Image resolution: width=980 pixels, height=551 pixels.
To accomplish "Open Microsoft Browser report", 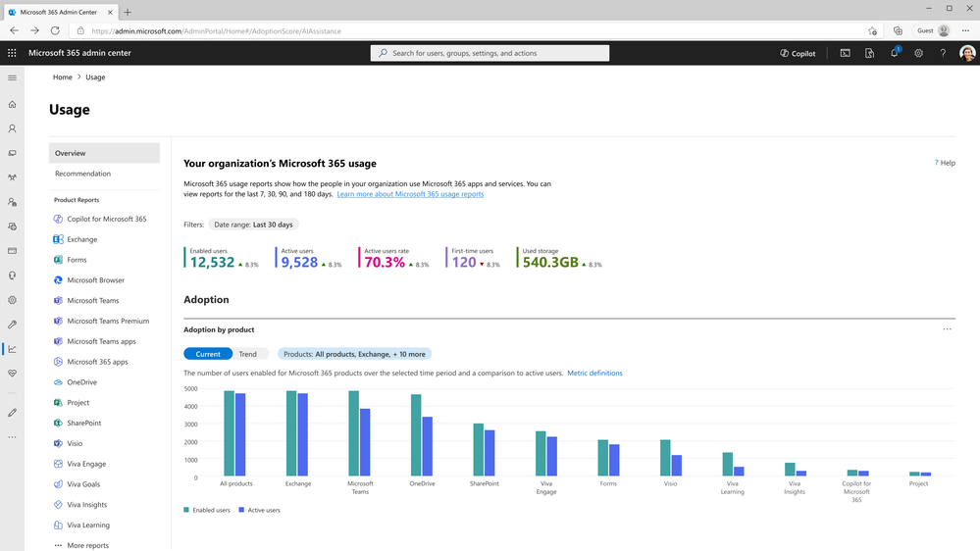I will tap(88, 279).
